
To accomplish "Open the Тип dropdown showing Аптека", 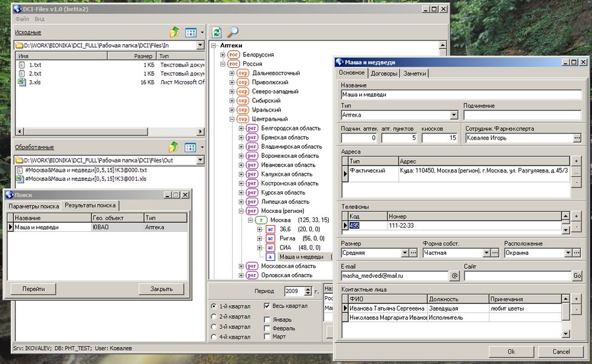I will point(454,115).
